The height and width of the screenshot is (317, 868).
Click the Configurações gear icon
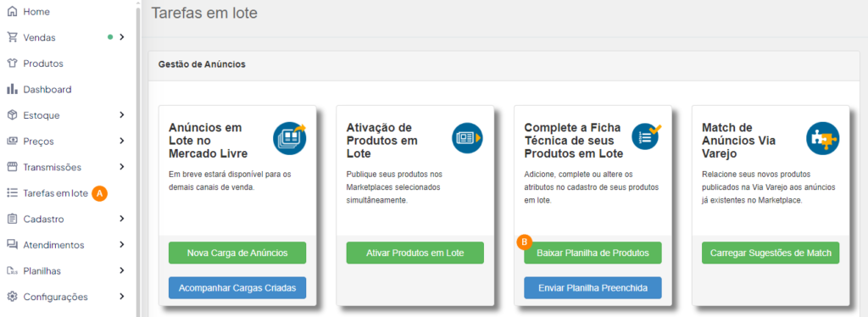tap(12, 298)
